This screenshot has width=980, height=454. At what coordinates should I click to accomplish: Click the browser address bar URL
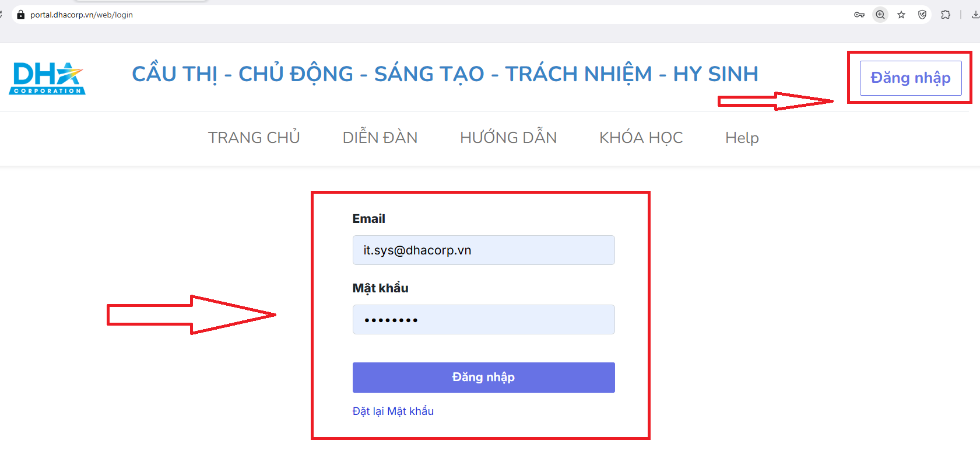(x=82, y=15)
